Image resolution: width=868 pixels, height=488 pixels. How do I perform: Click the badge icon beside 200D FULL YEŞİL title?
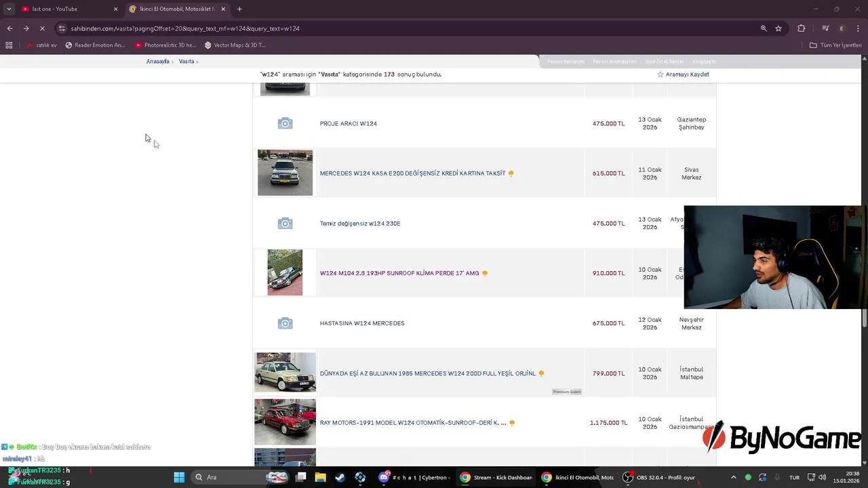[541, 373]
